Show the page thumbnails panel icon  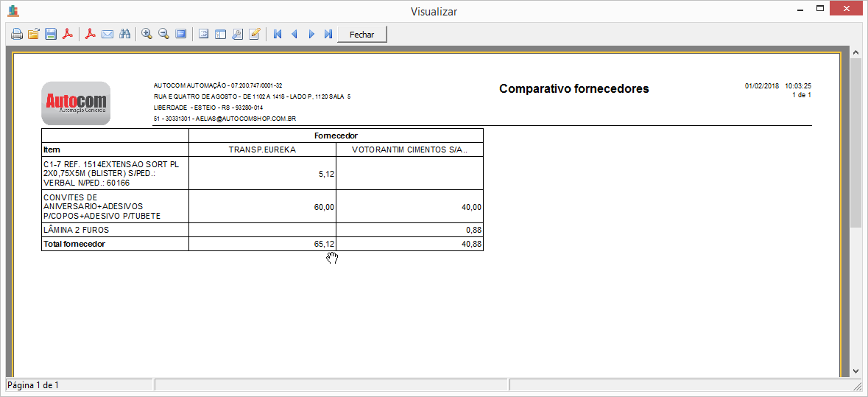tap(220, 35)
